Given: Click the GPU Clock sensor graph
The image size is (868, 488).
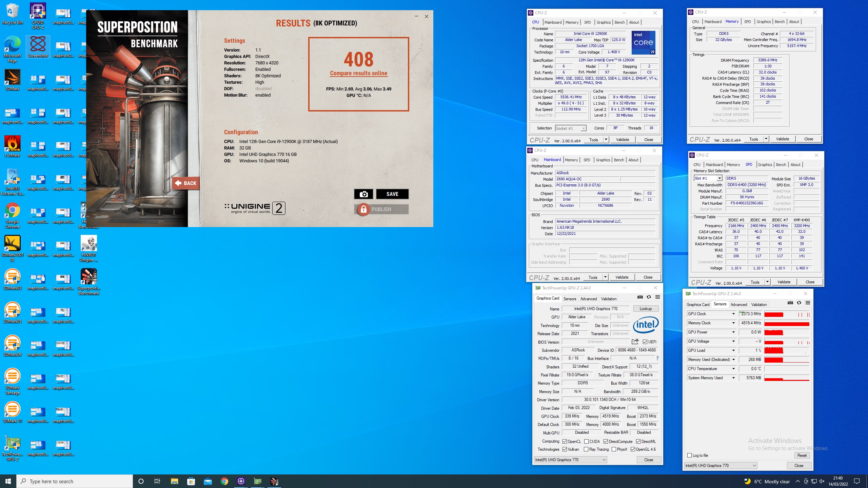Looking at the screenshot, I should [787, 314].
